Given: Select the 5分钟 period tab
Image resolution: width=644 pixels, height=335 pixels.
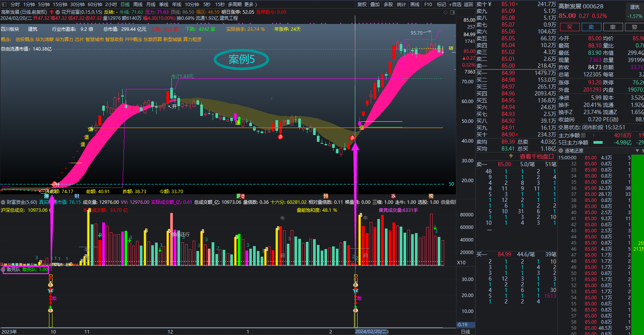Looking at the screenshot, I should [44, 5].
